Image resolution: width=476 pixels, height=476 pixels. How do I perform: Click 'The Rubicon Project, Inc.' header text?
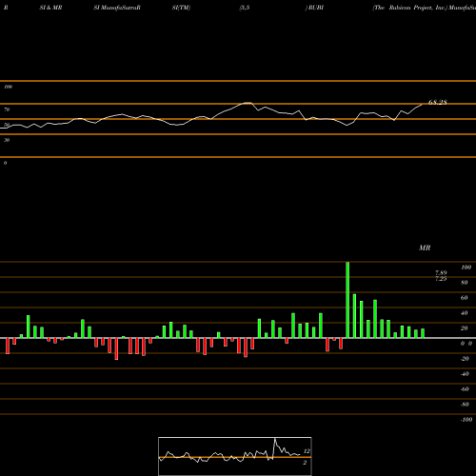tap(410, 8)
